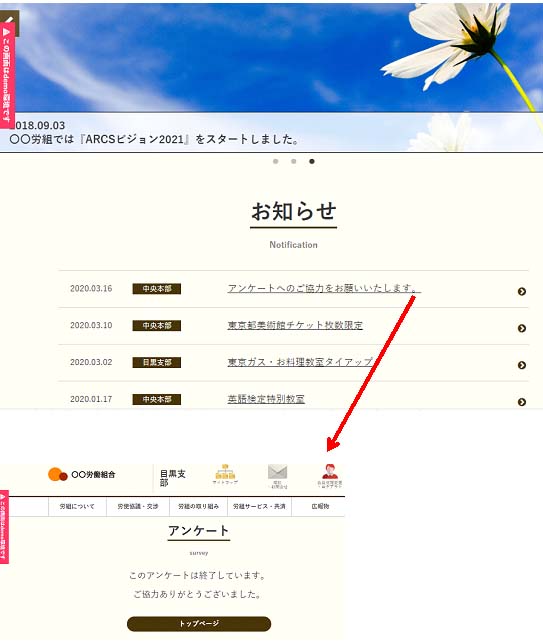This screenshot has height=644, width=543.
Task: Click the 中央本部 tag on the 2020.03.16 row
Action: pyautogui.click(x=156, y=289)
